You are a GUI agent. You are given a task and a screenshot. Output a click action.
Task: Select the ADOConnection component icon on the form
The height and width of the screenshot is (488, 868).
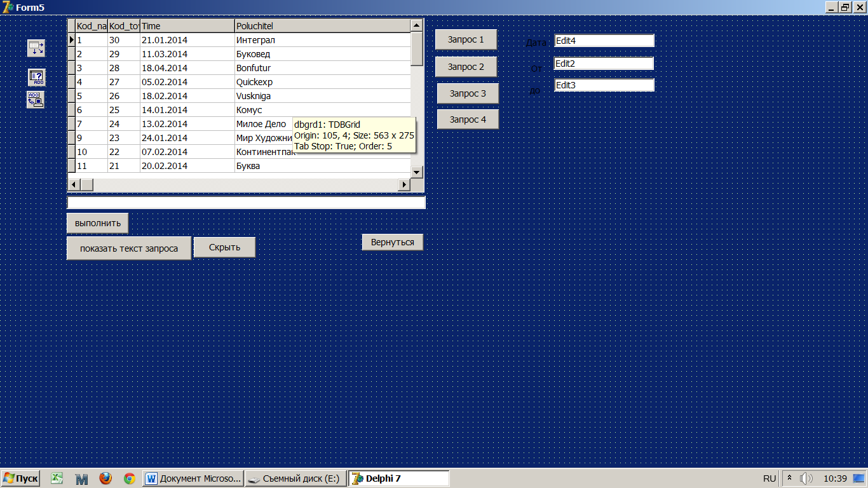[x=36, y=99]
